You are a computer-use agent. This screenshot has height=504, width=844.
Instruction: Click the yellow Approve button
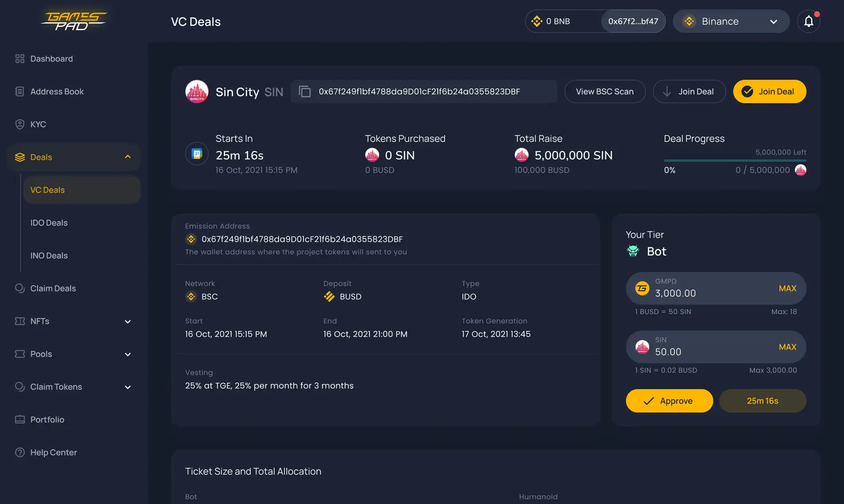click(x=669, y=401)
